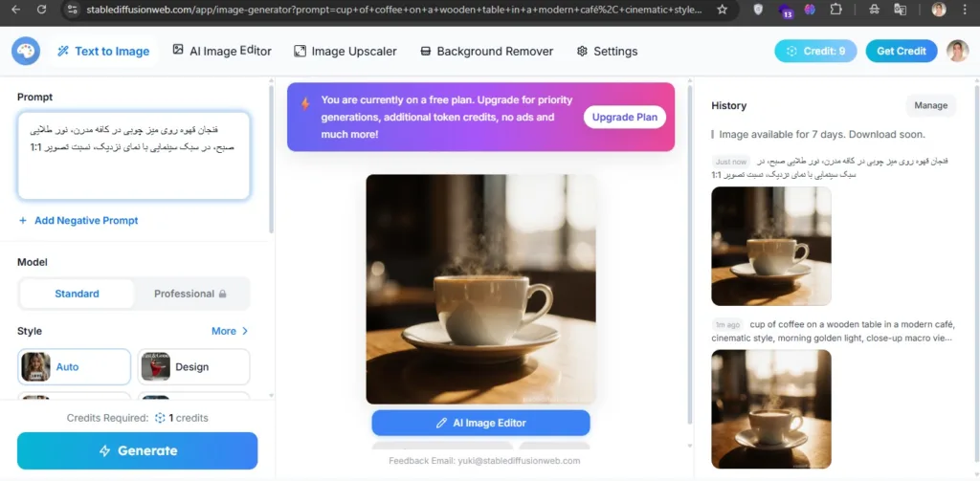
Task: Choose the Design style option
Action: (193, 366)
